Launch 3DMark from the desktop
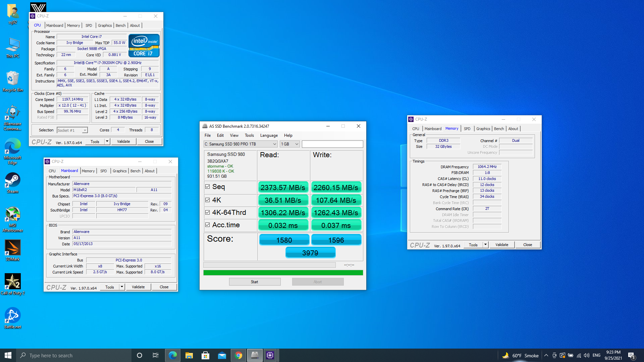This screenshot has width=644, height=362. point(12,250)
